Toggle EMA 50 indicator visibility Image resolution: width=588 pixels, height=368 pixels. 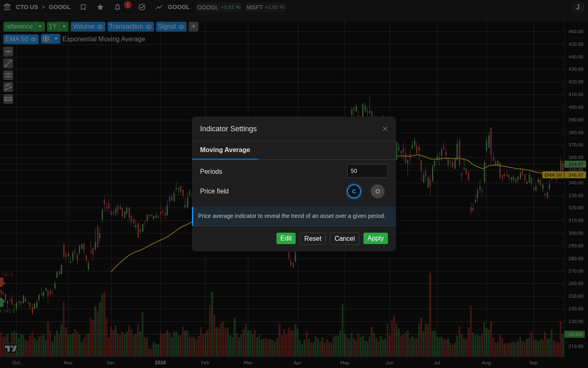[33, 39]
